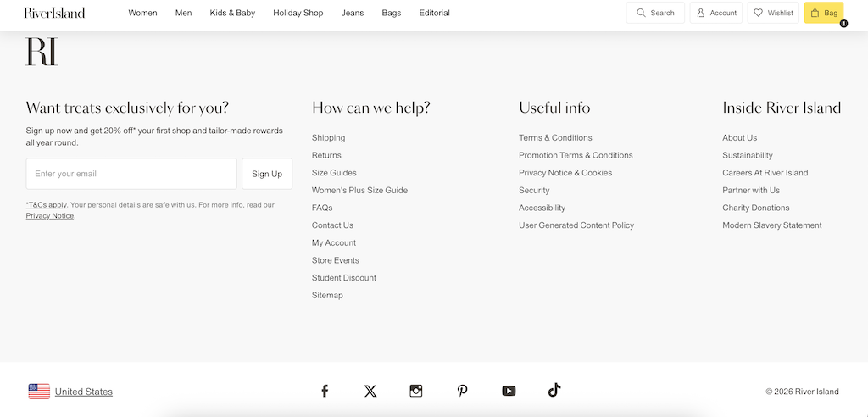Focus the Enter your email field
868x417 pixels.
tap(131, 174)
